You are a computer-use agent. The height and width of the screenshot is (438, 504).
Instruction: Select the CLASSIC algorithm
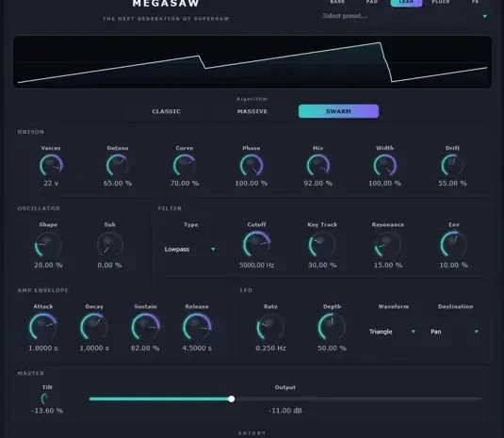[x=166, y=111]
